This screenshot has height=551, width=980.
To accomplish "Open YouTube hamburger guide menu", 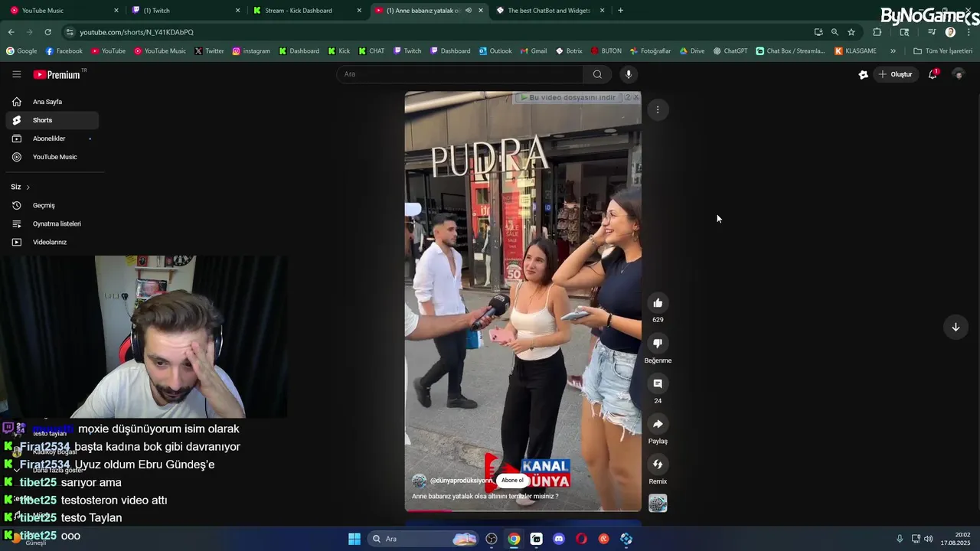I will pyautogui.click(x=16, y=74).
